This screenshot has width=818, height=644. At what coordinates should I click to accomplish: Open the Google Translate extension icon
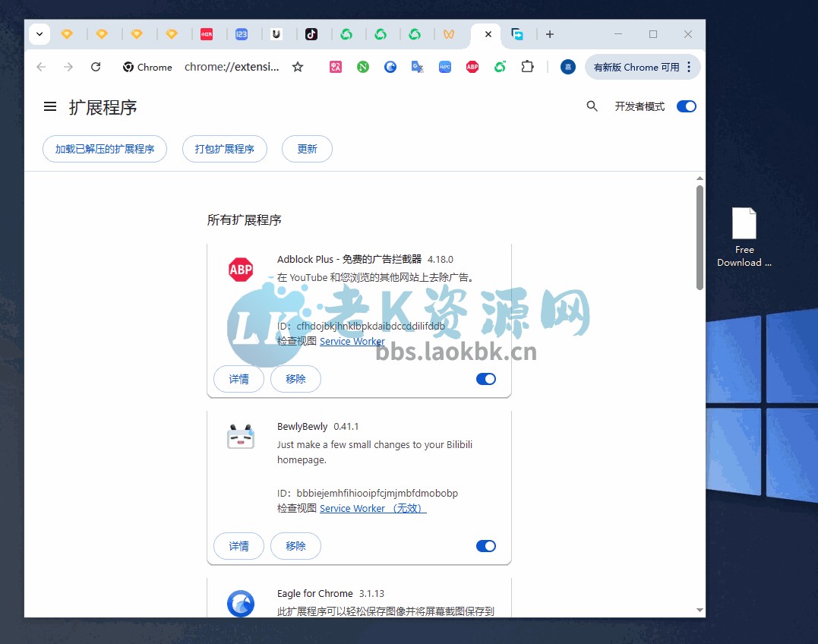click(x=417, y=67)
